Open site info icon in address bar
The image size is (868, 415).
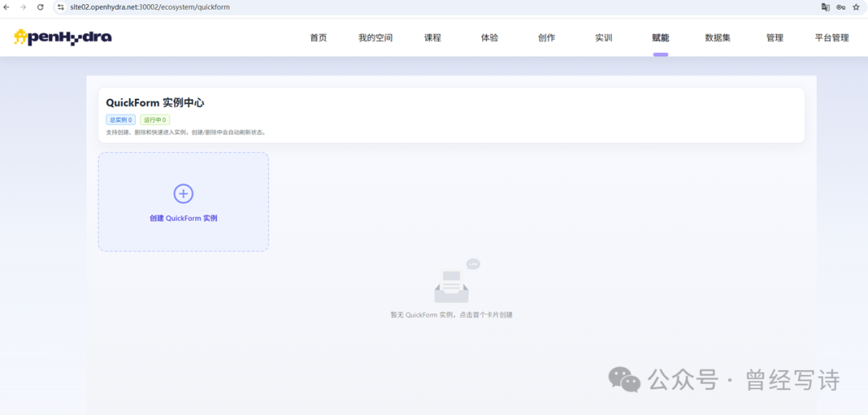point(61,7)
